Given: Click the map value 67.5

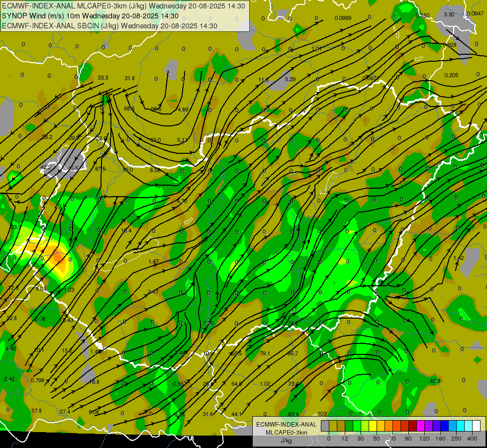Looking at the screenshot, I should 100,169.
